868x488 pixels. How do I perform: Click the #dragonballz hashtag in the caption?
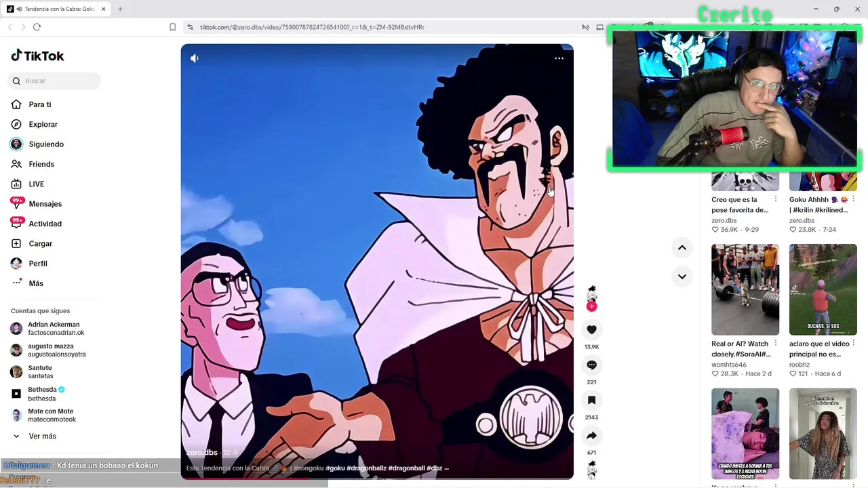[366, 468]
